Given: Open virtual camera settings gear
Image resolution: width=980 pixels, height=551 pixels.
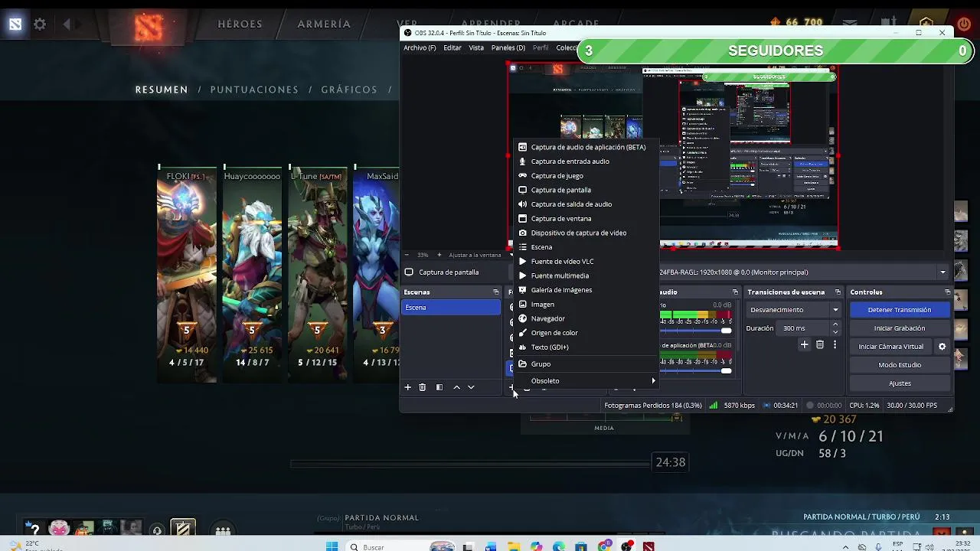Looking at the screenshot, I should (x=942, y=347).
